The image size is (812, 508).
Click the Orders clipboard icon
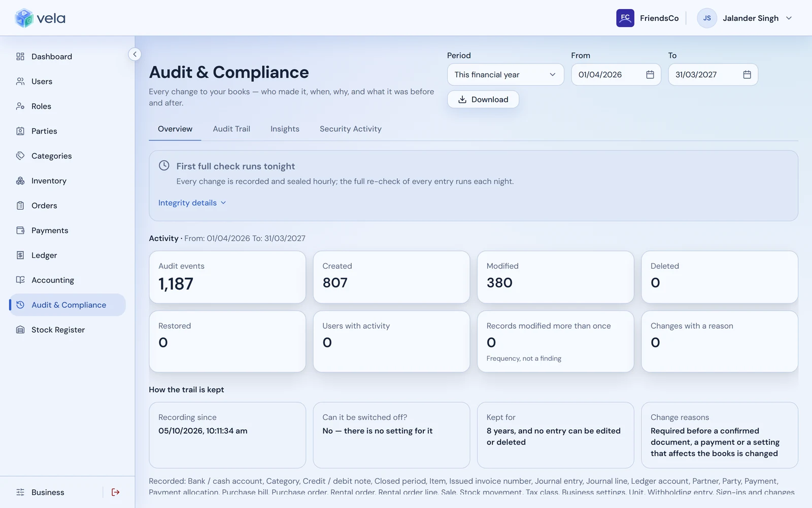pos(20,206)
